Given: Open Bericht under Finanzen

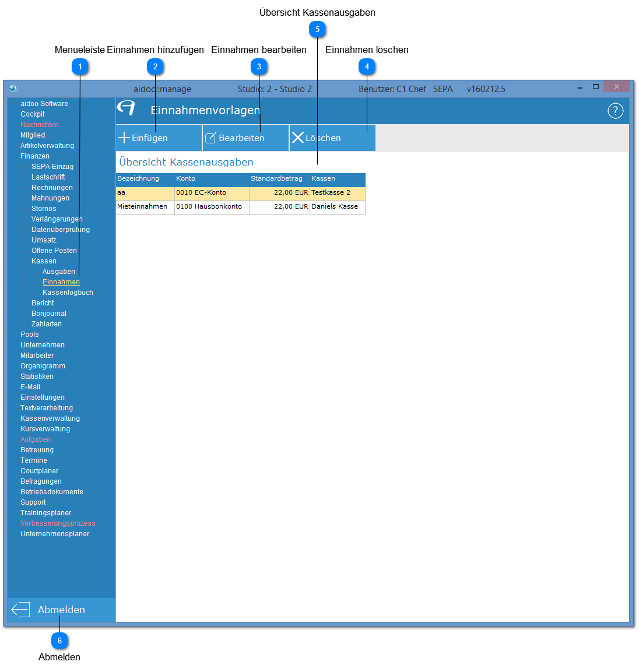Looking at the screenshot, I should pyautogui.click(x=43, y=303).
